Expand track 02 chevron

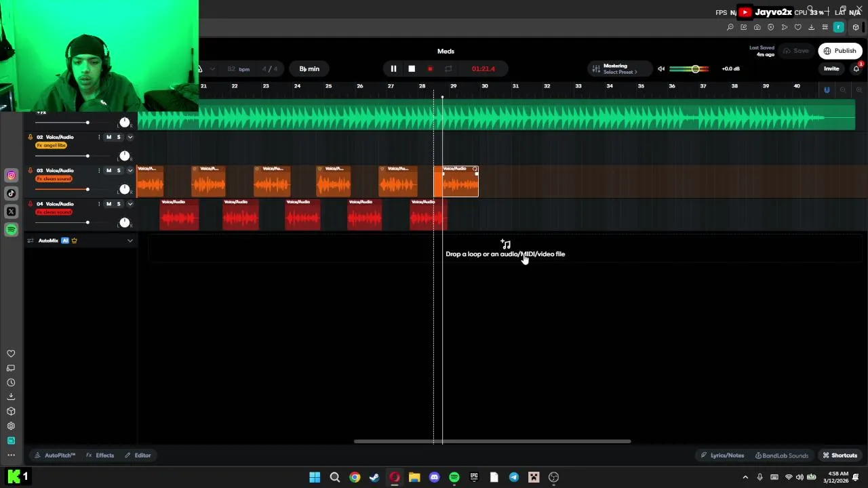click(x=130, y=137)
